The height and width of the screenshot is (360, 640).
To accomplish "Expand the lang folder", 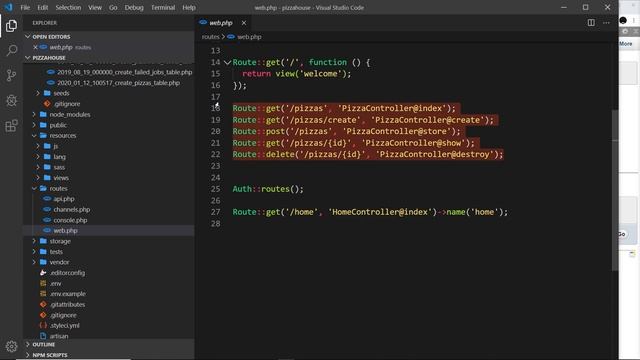I will 59,157.
